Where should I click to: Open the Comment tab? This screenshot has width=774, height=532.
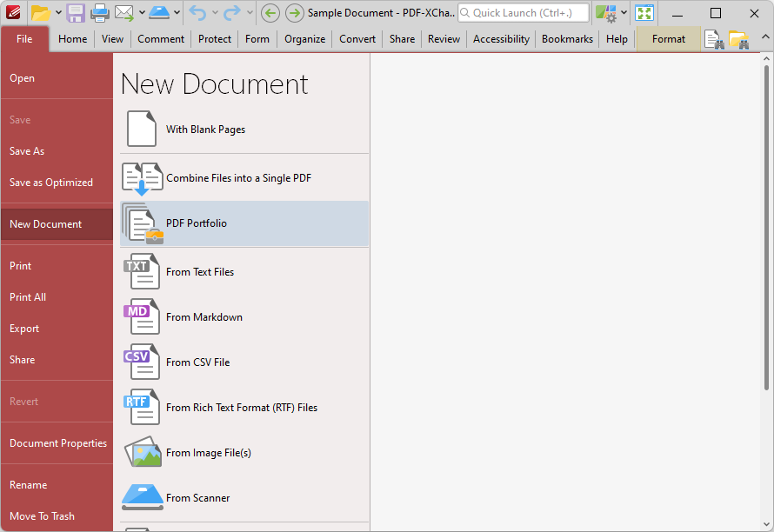[161, 39]
